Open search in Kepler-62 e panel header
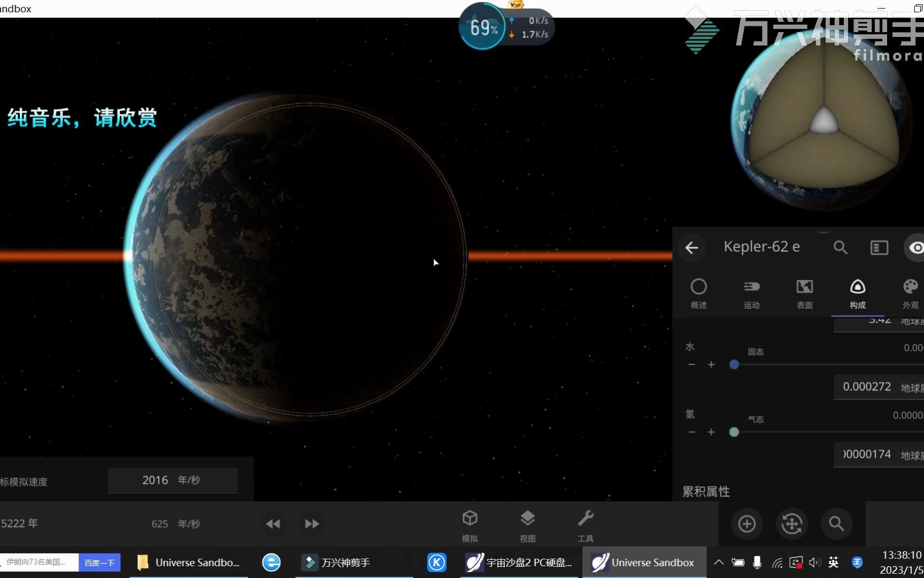Image resolution: width=924 pixels, height=578 pixels. coord(840,247)
